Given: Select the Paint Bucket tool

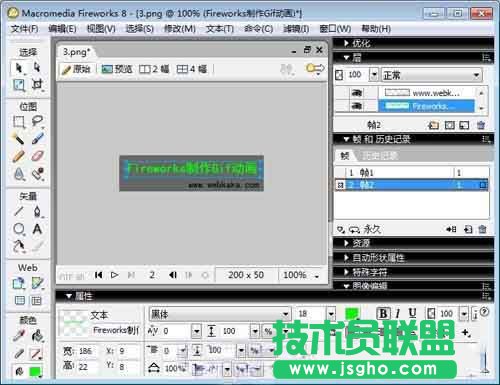Looking at the screenshot, I should (x=37, y=336).
